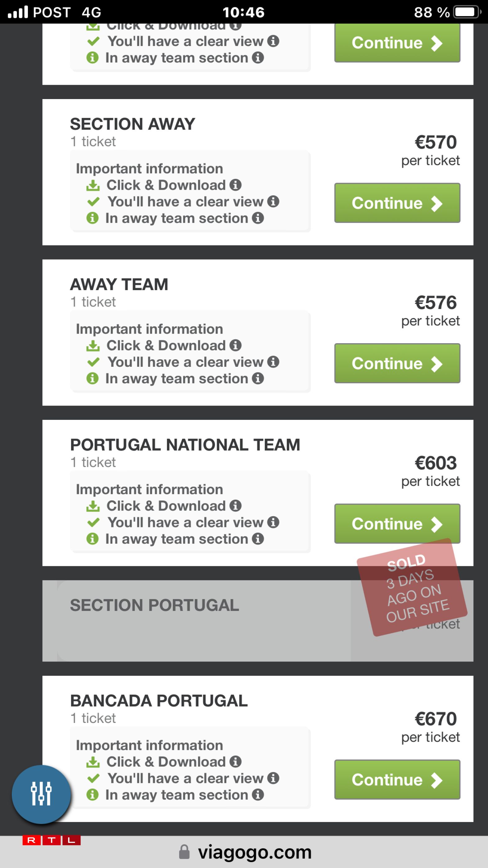Open the blue filter sliders button
This screenshot has height=868, width=488.
pyautogui.click(x=41, y=794)
